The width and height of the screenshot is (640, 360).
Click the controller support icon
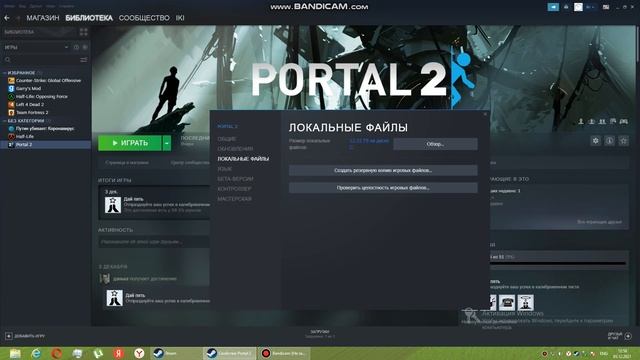[x=624, y=122]
